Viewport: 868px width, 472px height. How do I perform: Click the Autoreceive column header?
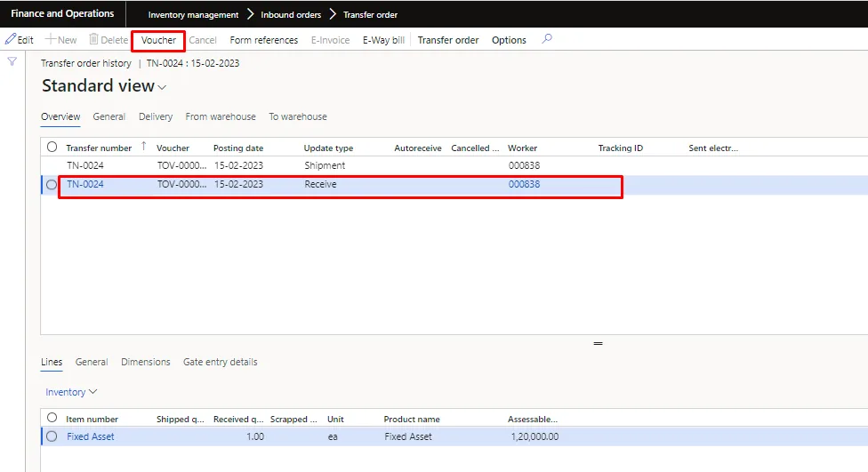tap(418, 148)
